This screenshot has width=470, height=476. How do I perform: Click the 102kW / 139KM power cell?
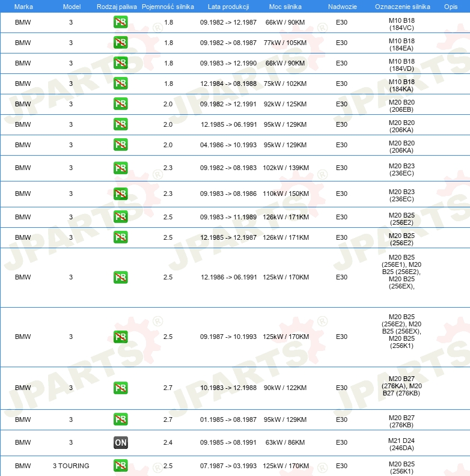[285, 168]
